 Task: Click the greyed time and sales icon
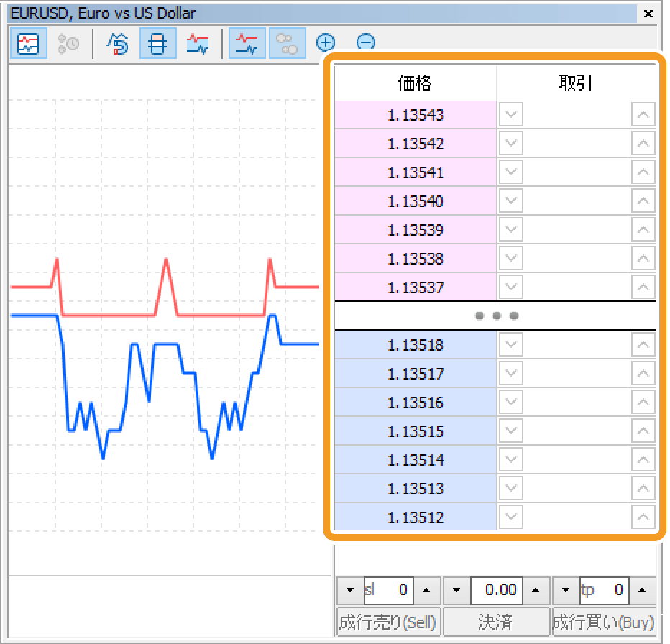[68, 44]
